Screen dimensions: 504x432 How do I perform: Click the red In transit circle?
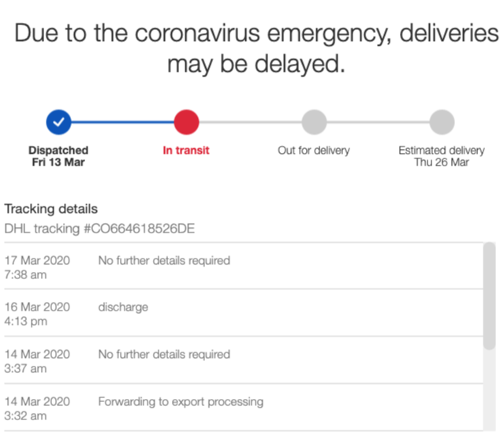coord(186,122)
